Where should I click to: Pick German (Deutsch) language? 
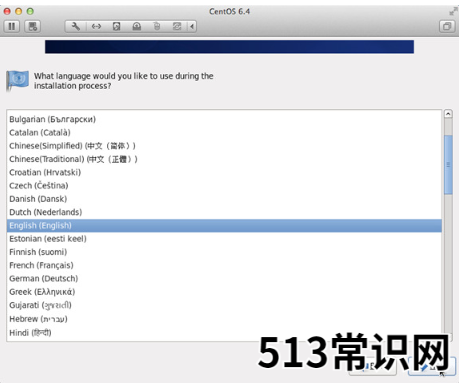click(224, 279)
